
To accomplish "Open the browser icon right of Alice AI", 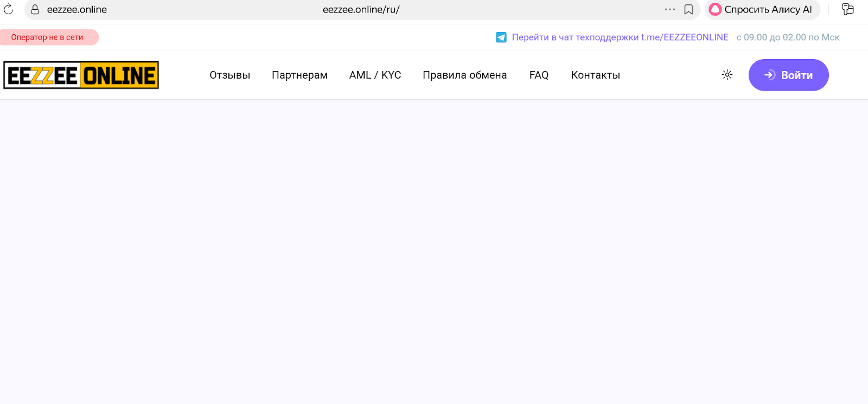I will pyautogui.click(x=847, y=9).
